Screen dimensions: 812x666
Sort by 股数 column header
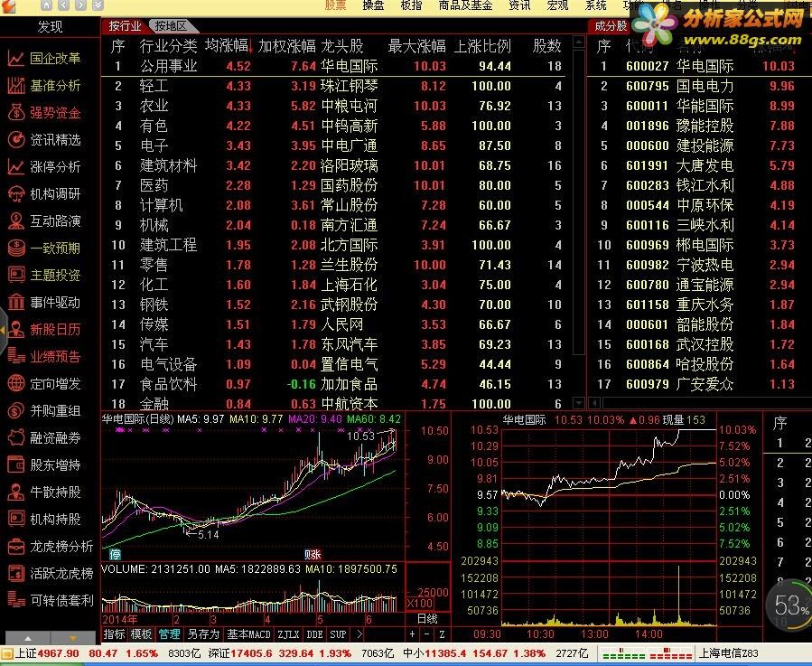547,46
